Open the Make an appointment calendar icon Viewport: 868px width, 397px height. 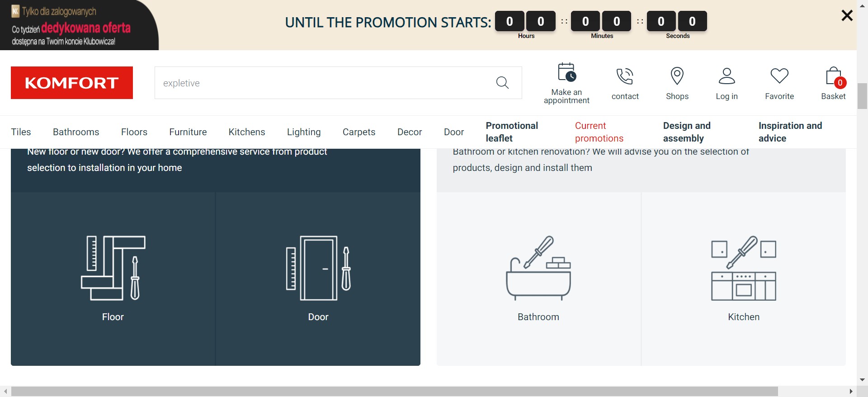point(566,73)
